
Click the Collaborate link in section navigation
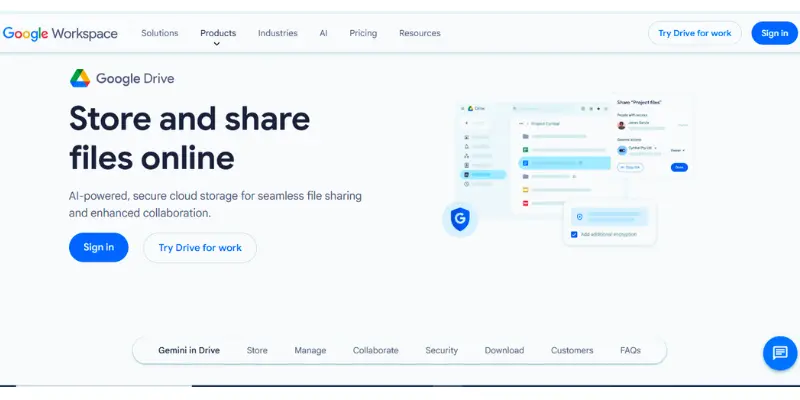click(x=375, y=351)
